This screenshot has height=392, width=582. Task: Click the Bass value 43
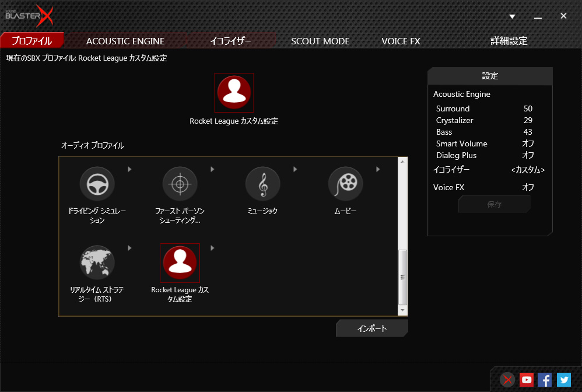(x=528, y=132)
